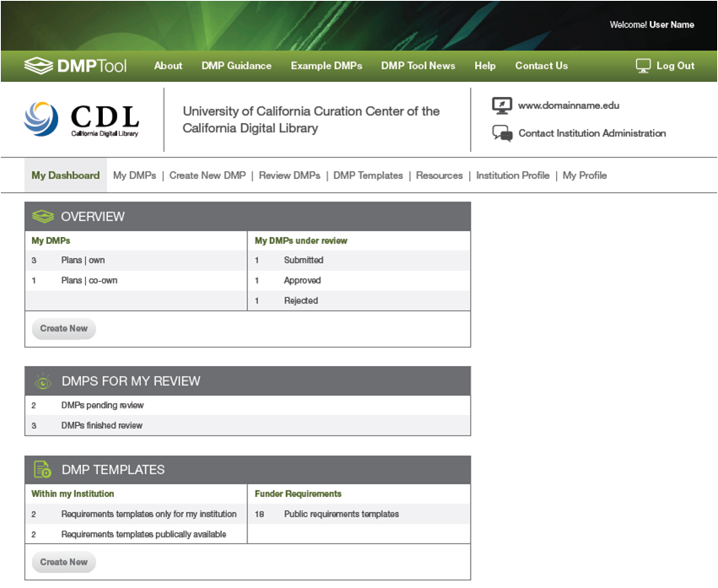Click the Public requirements templates entry
This screenshot has width=718, height=588.
[x=341, y=514]
